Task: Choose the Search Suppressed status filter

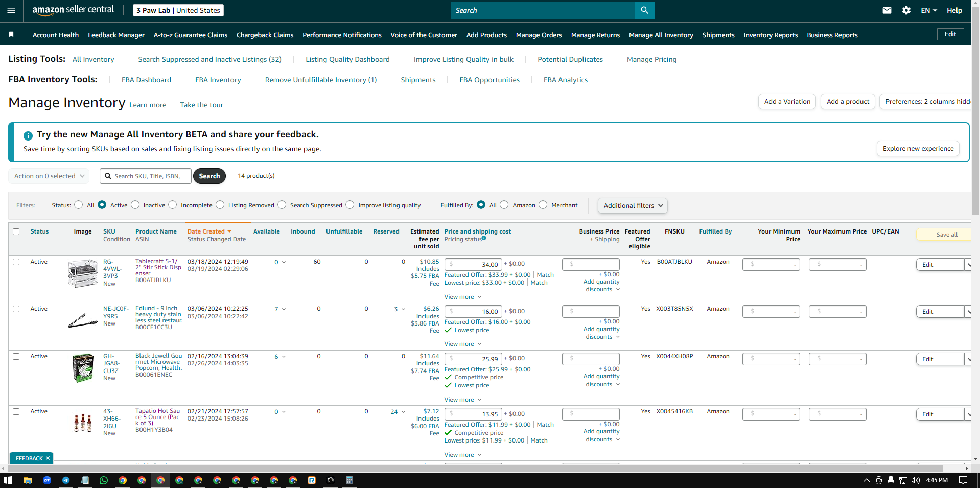Action: tap(282, 205)
